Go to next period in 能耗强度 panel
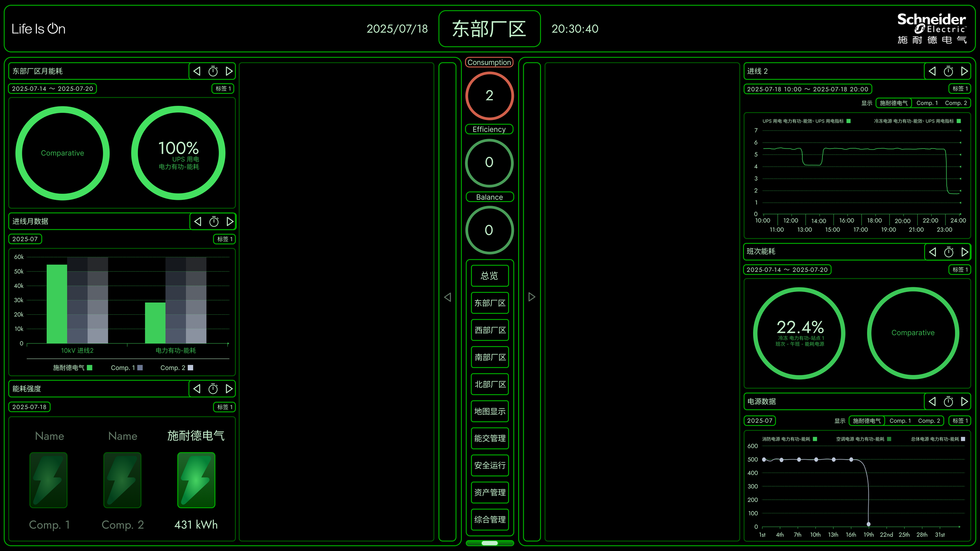The height and width of the screenshot is (551, 980). [x=229, y=389]
